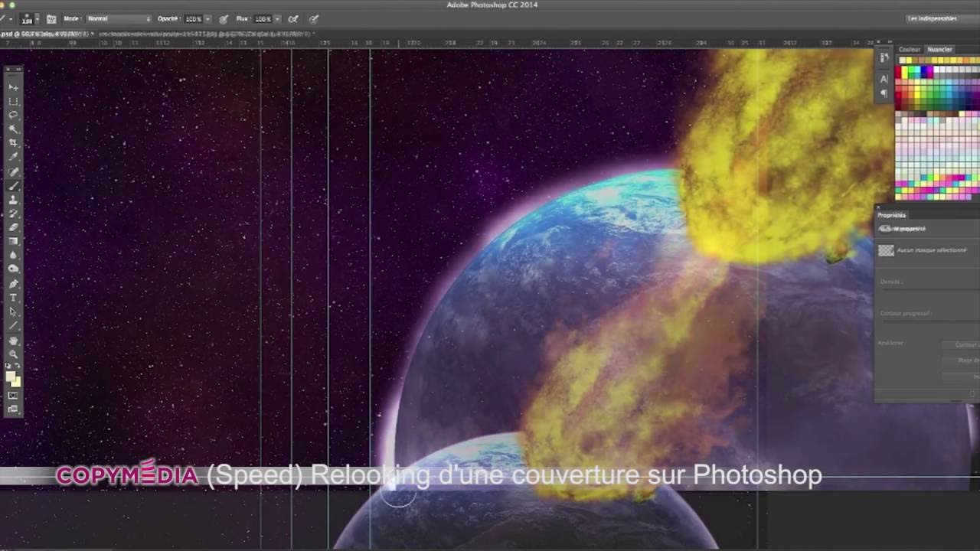Select the Blur tool
The height and width of the screenshot is (551, 980).
13,255
